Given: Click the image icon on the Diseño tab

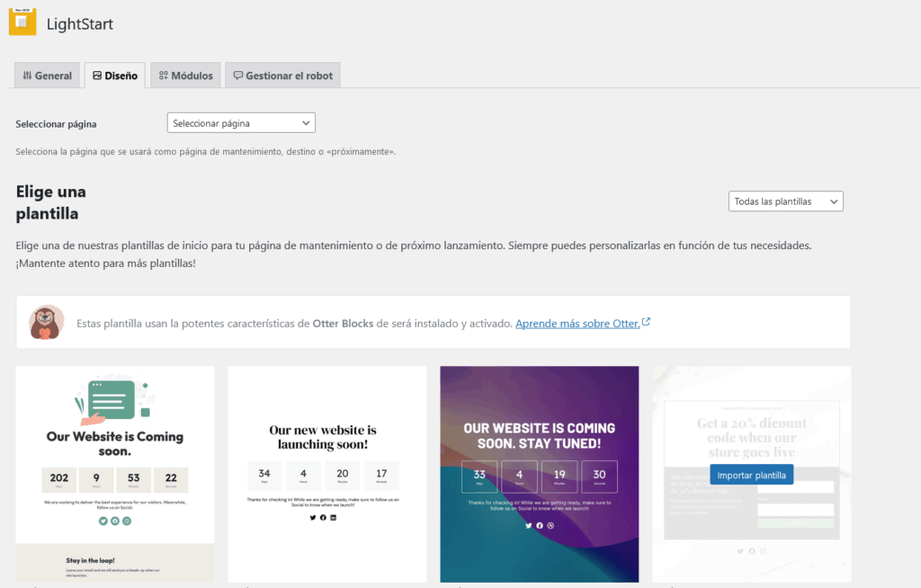Looking at the screenshot, I should (x=95, y=75).
